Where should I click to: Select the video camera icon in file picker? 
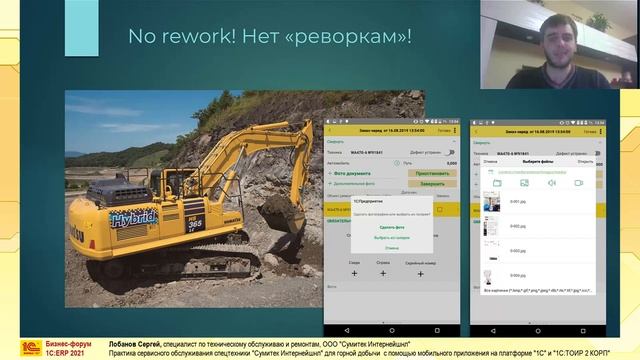point(579,183)
